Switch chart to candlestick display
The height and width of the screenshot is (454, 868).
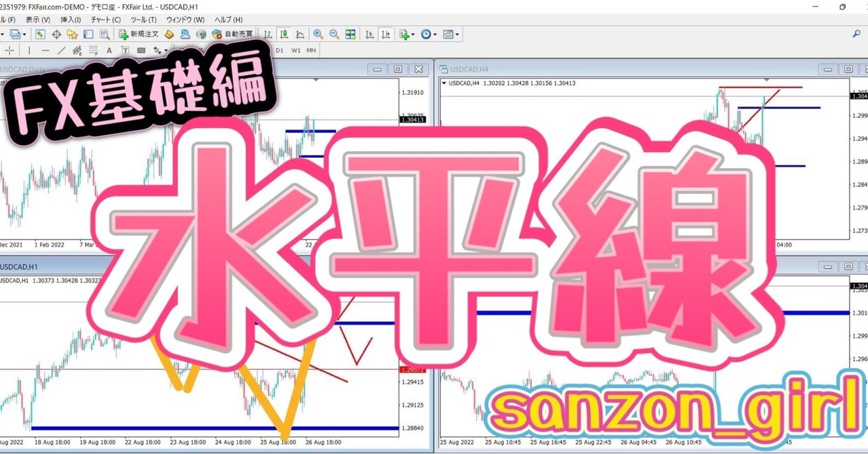click(x=285, y=34)
